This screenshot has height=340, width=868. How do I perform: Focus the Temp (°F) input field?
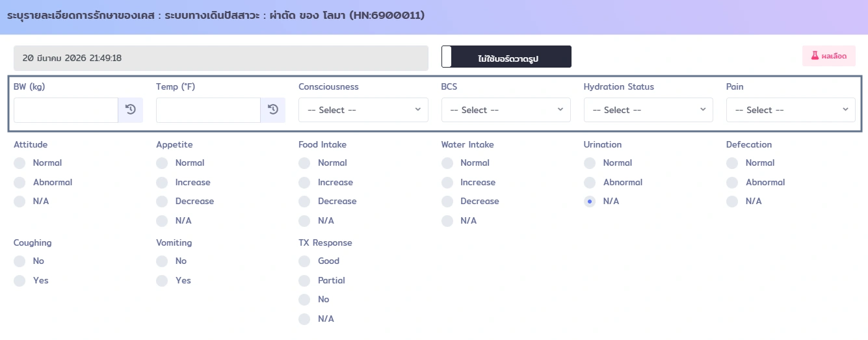tap(208, 110)
